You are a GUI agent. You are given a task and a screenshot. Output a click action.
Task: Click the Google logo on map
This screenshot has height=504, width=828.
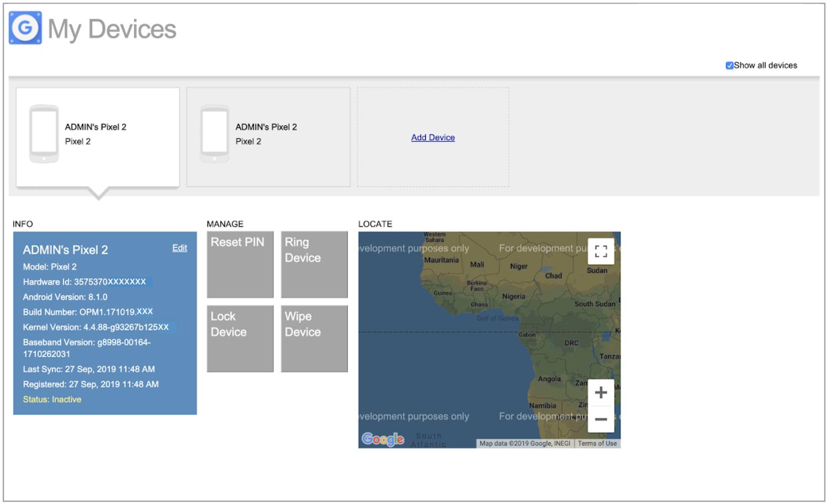pos(383,439)
